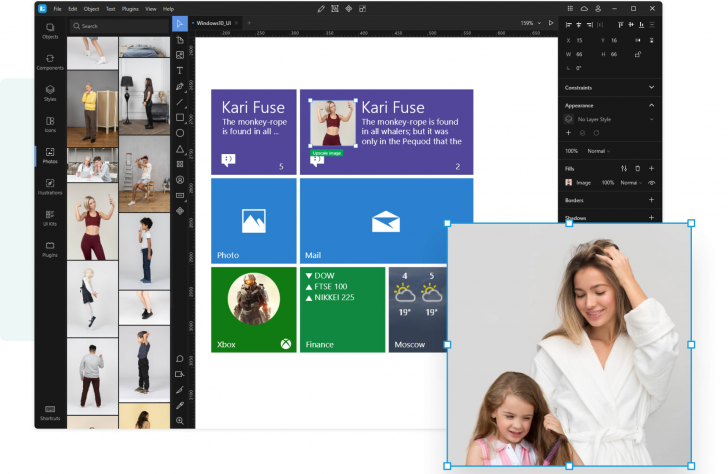Viewport: 728px width, 474px height.
Task: Open the Shortcuts panel
Action: 50,412
